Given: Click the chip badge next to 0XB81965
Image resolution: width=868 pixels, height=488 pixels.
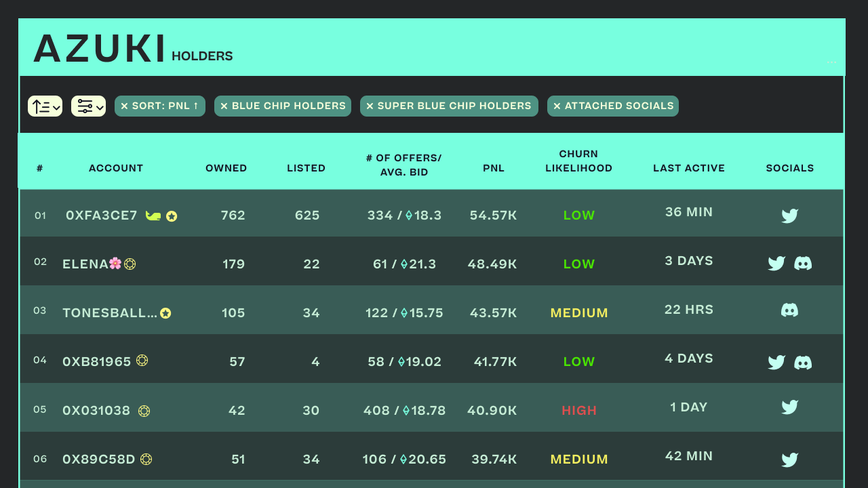Looking at the screenshot, I should tap(142, 361).
